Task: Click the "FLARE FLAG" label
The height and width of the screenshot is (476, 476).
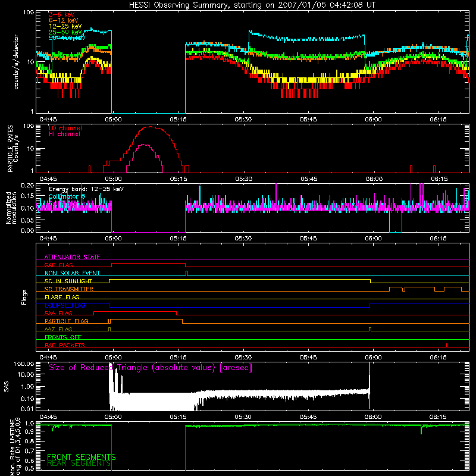Action: click(x=62, y=297)
